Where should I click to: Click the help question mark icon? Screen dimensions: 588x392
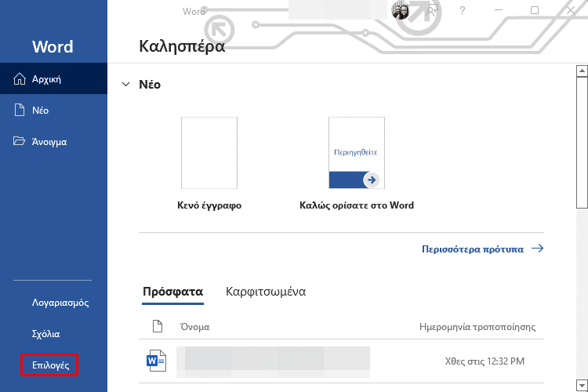tap(463, 10)
